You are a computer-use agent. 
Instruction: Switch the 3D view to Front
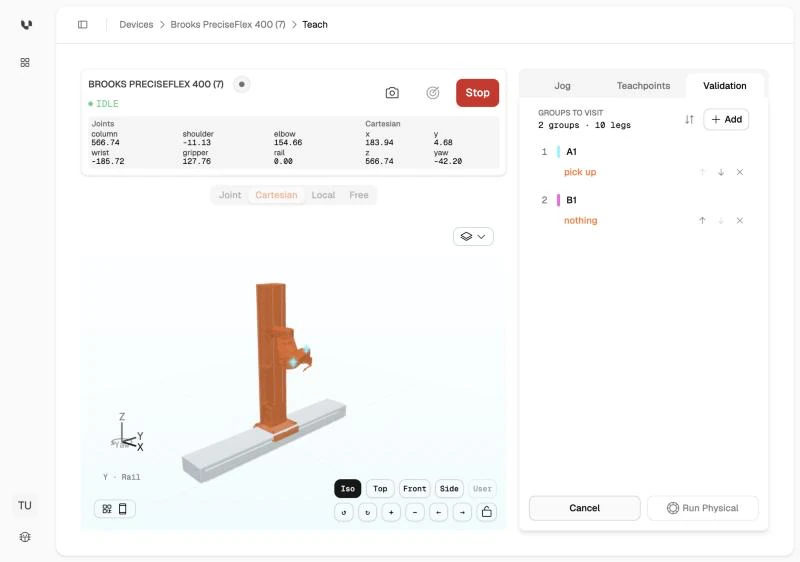coord(414,489)
